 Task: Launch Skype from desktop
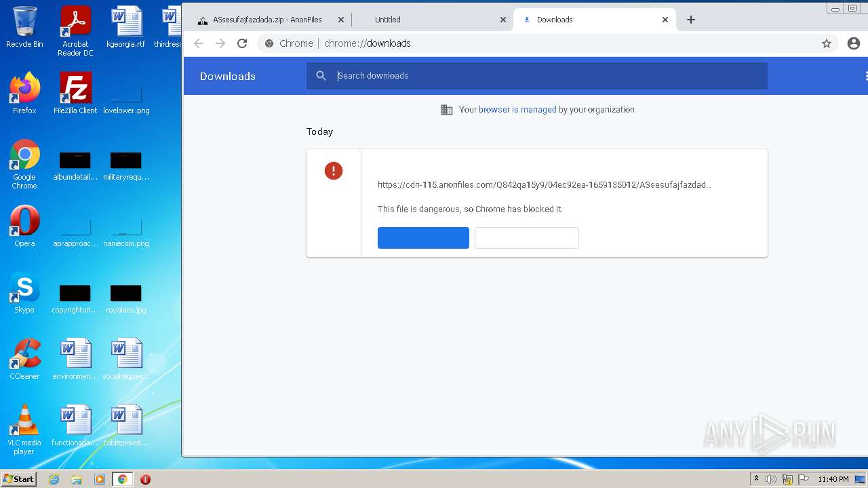click(24, 293)
